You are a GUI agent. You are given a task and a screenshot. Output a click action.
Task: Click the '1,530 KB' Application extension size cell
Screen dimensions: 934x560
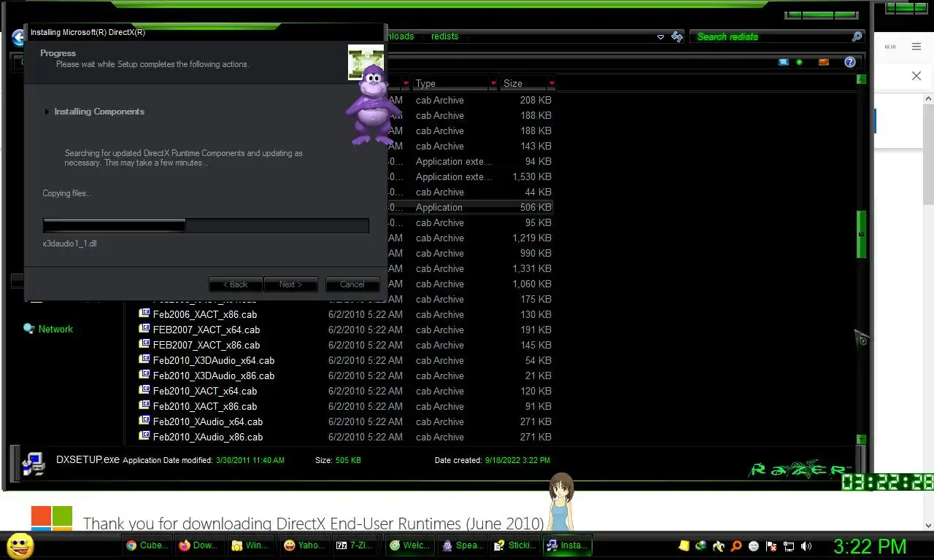pos(531,176)
